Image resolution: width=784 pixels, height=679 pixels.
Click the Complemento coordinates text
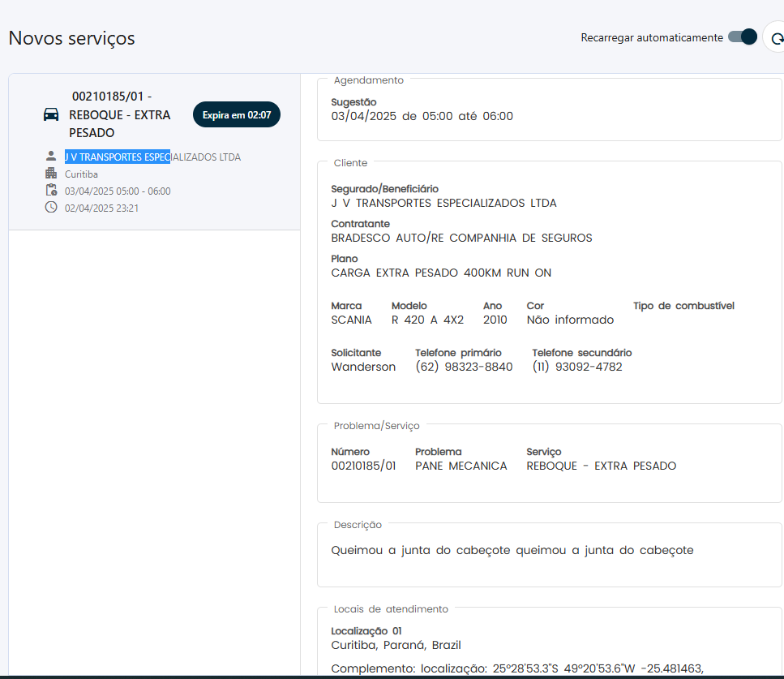tap(517, 668)
